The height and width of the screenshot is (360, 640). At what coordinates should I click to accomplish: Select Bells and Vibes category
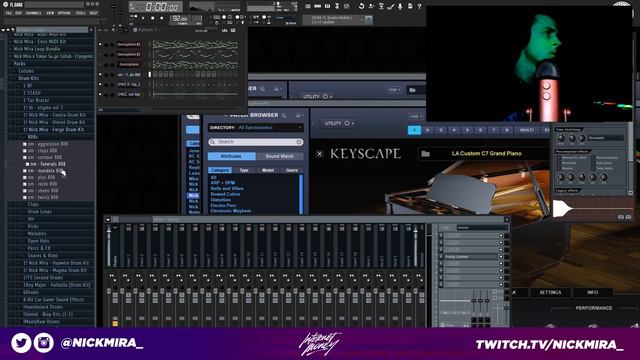tap(227, 189)
